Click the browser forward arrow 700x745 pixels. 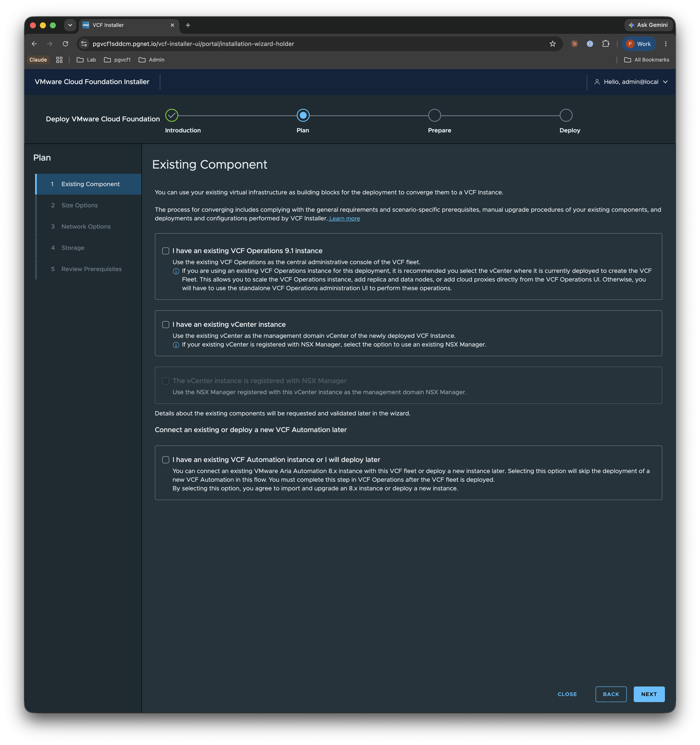pyautogui.click(x=50, y=44)
